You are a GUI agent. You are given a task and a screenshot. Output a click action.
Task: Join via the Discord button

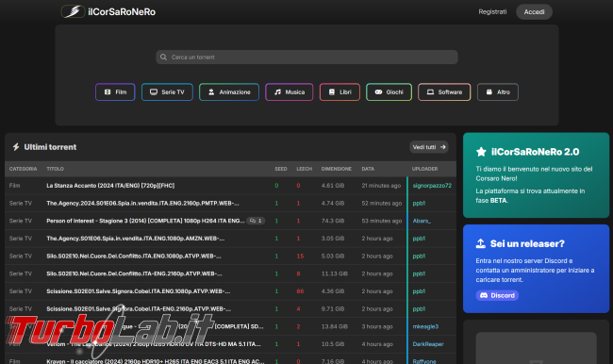tap(497, 295)
